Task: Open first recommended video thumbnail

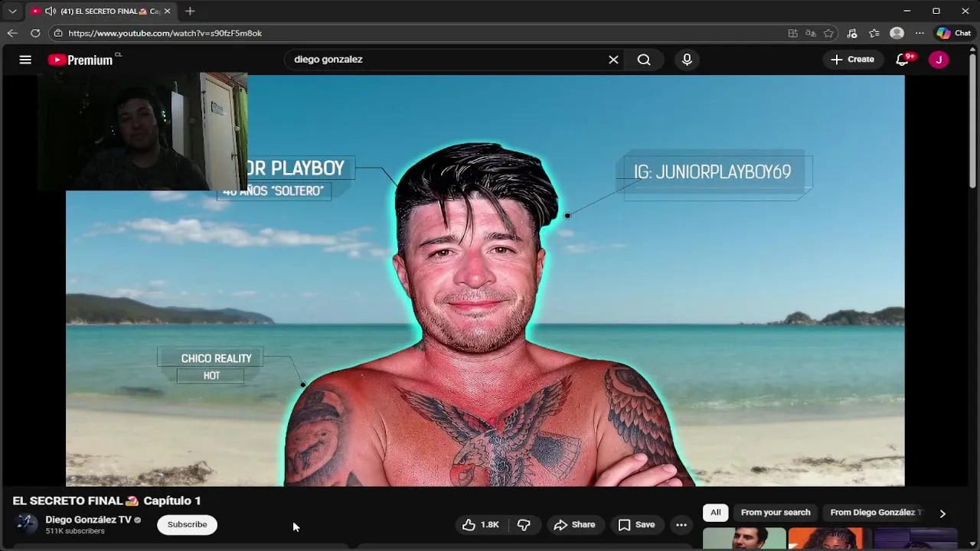Action: pos(744,539)
